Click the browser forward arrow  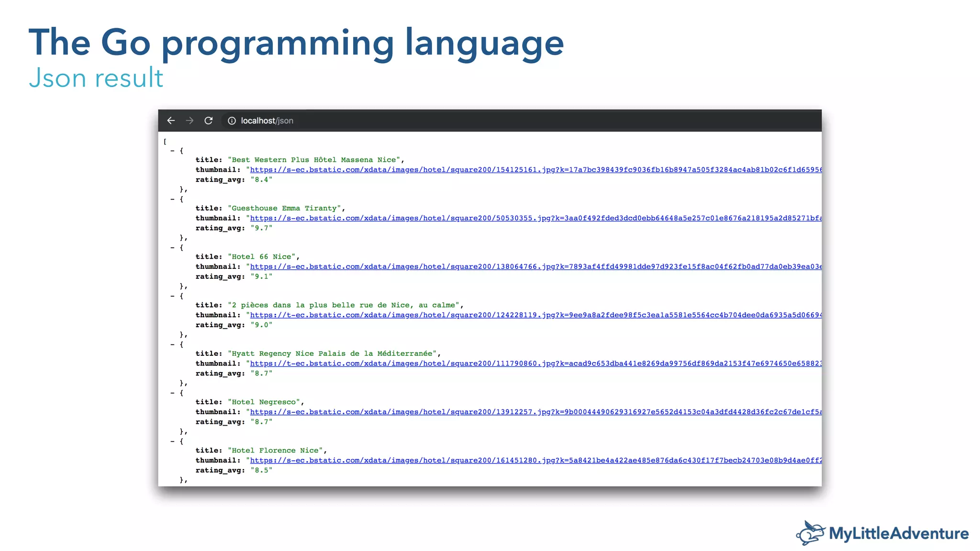tap(189, 121)
